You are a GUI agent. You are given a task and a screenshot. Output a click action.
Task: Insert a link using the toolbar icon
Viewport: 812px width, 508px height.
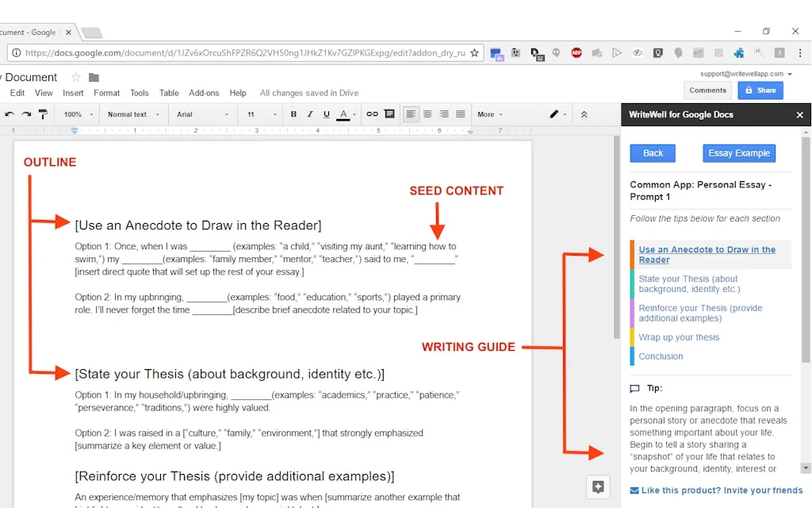(372, 114)
